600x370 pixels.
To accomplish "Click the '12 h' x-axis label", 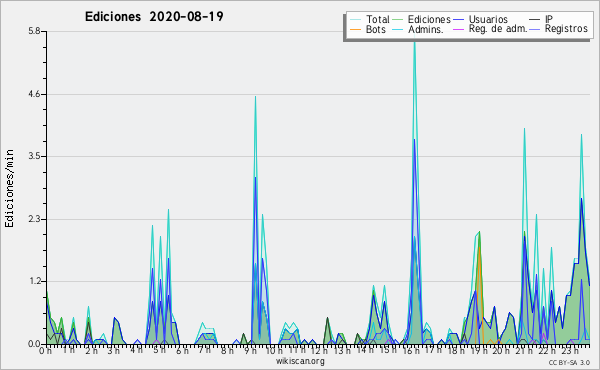I will (318, 350).
